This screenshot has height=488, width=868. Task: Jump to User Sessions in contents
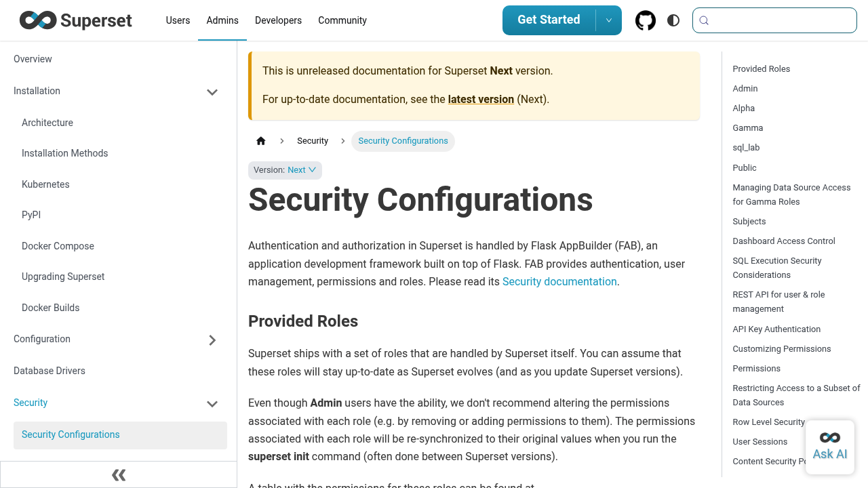coord(759,442)
